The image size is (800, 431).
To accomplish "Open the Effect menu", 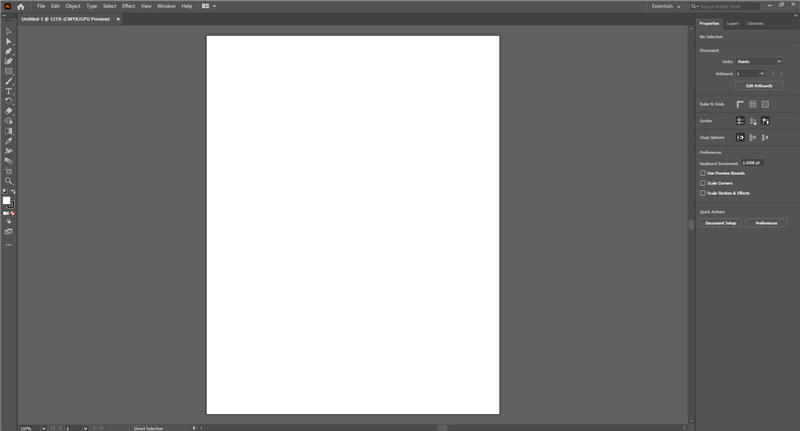I will point(129,6).
